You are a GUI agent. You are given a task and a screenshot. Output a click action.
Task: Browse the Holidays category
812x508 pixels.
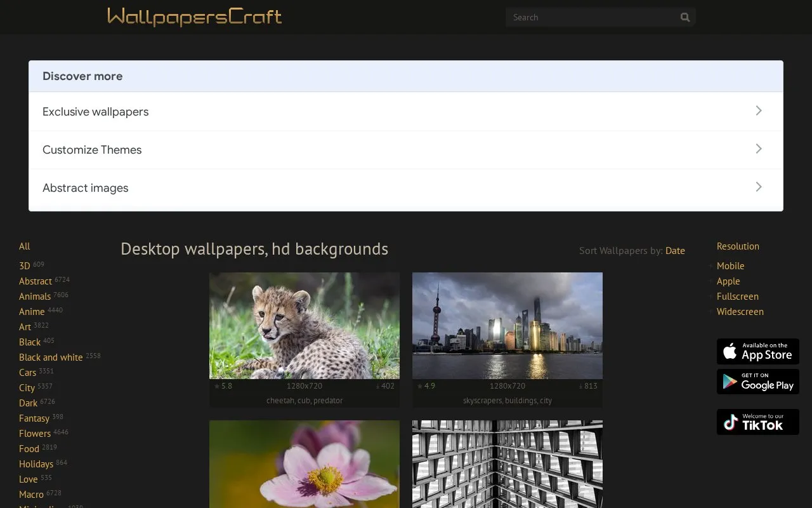coord(36,464)
